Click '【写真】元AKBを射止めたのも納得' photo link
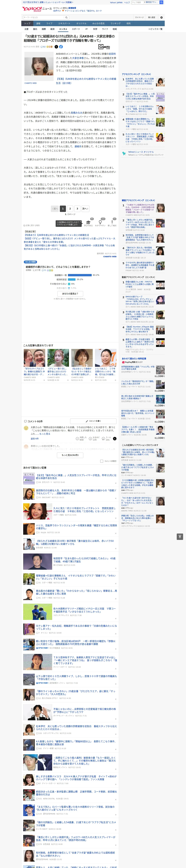186x868 pixels. pyautogui.click(x=86, y=81)
